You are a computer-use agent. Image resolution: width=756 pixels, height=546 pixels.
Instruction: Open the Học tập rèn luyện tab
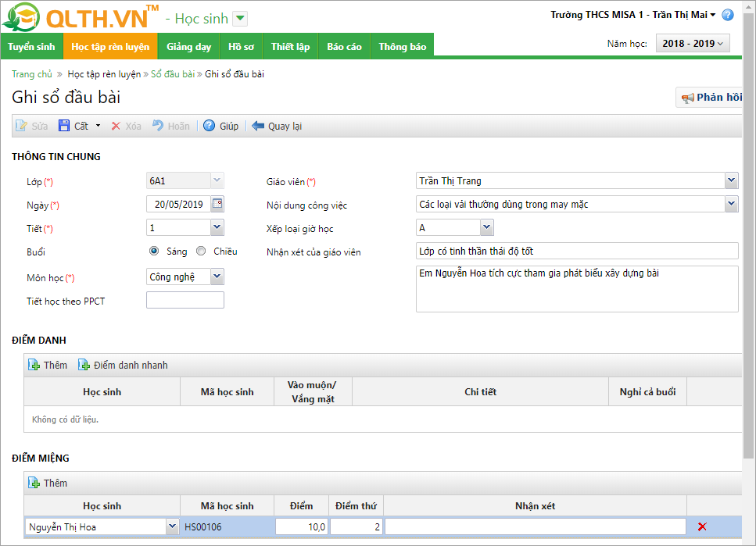pyautogui.click(x=110, y=47)
